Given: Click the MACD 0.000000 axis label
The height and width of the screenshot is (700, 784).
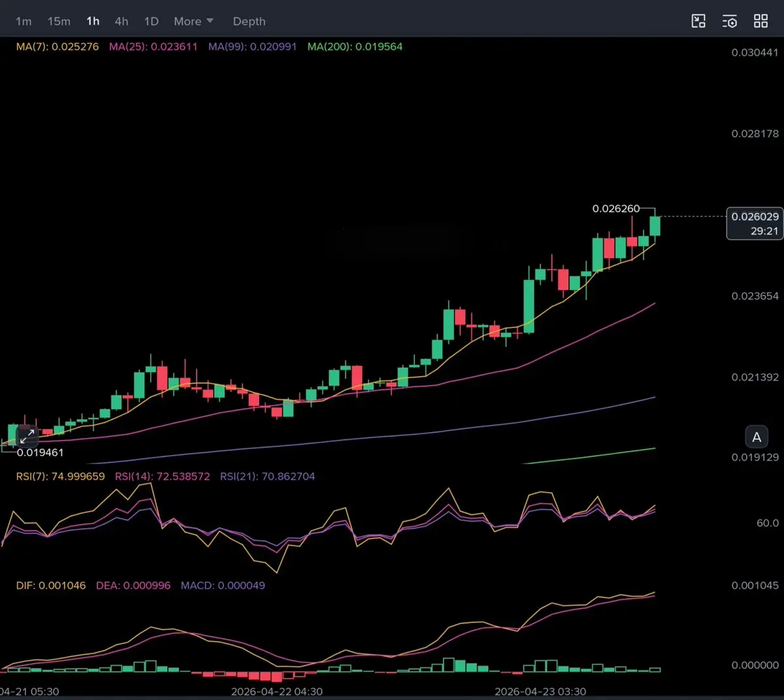Looking at the screenshot, I should click(755, 665).
